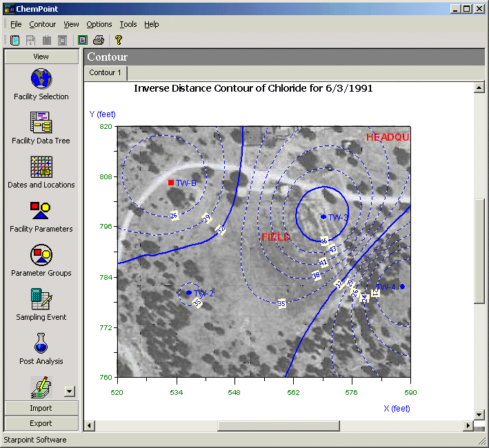
Task: Open the Facility Selection globe icon
Action: 41,79
